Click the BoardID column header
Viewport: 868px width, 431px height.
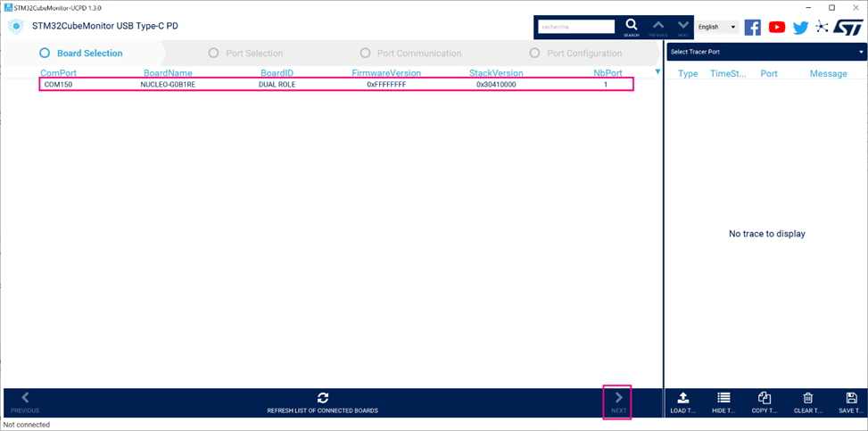[277, 73]
